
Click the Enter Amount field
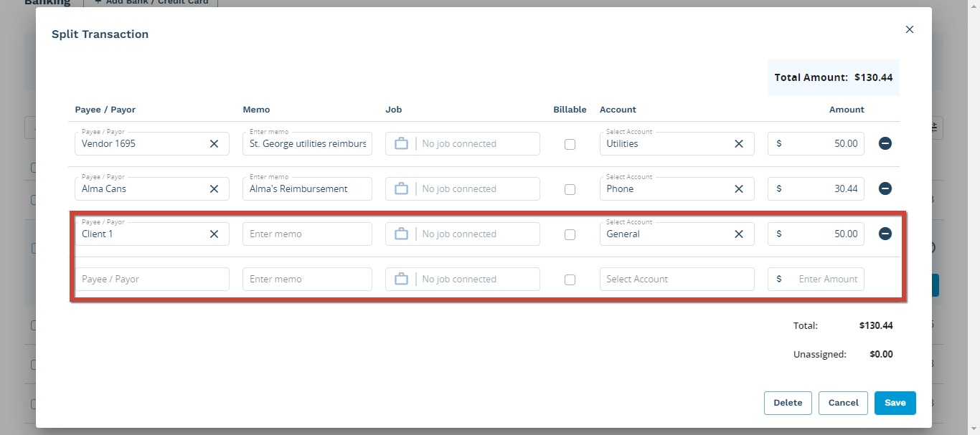[x=816, y=279]
